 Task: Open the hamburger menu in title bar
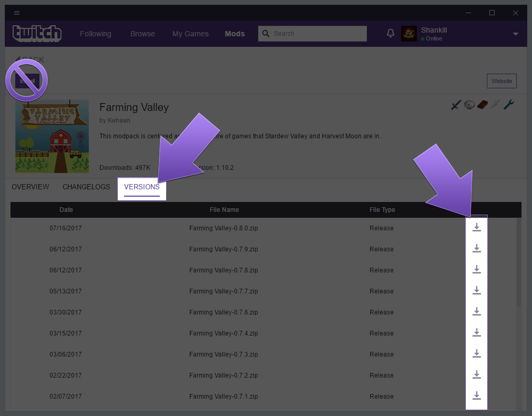(17, 13)
